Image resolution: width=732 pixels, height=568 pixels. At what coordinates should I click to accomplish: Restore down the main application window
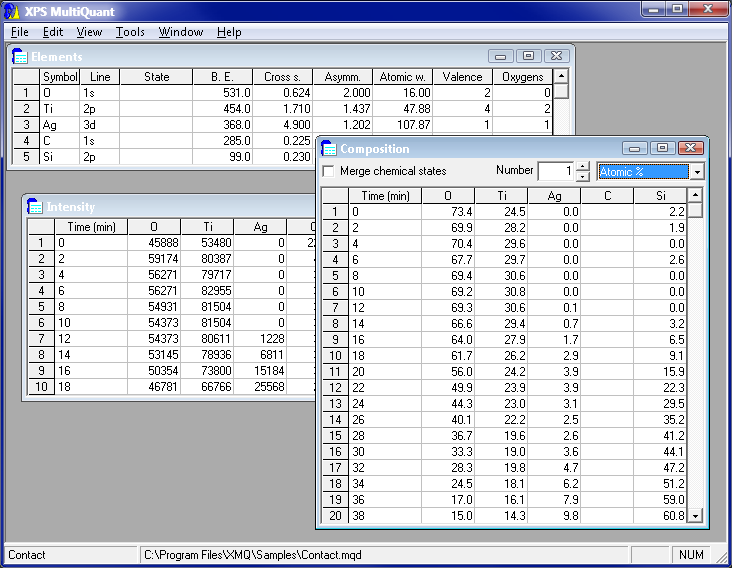click(677, 9)
